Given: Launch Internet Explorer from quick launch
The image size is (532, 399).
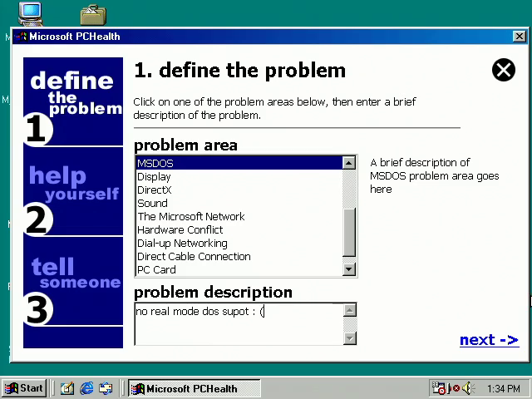Looking at the screenshot, I should pyautogui.click(x=86, y=388).
